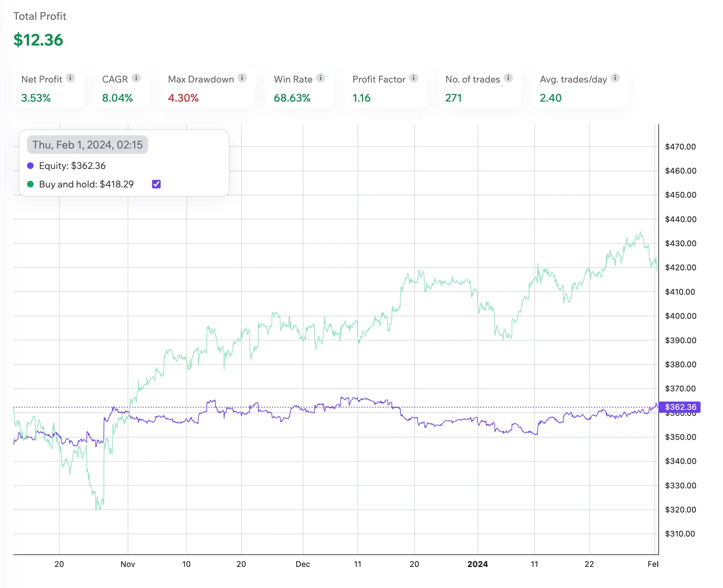Open the No. of trades info icon

(x=508, y=78)
